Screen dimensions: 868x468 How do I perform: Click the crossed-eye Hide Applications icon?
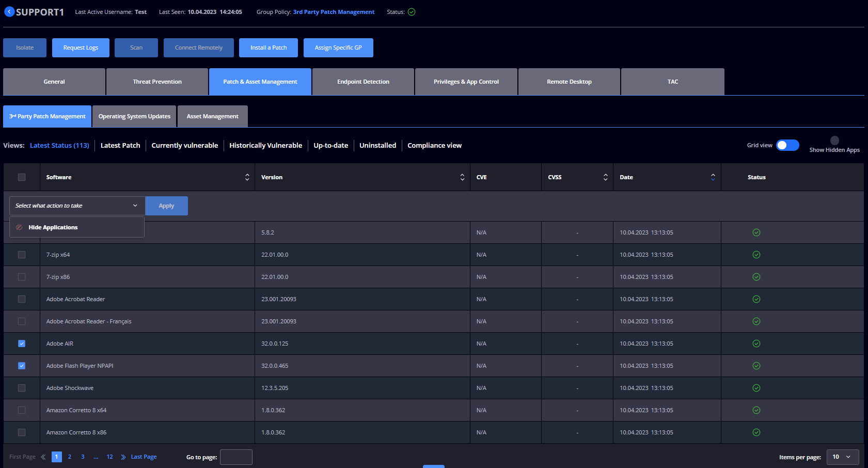coord(19,227)
